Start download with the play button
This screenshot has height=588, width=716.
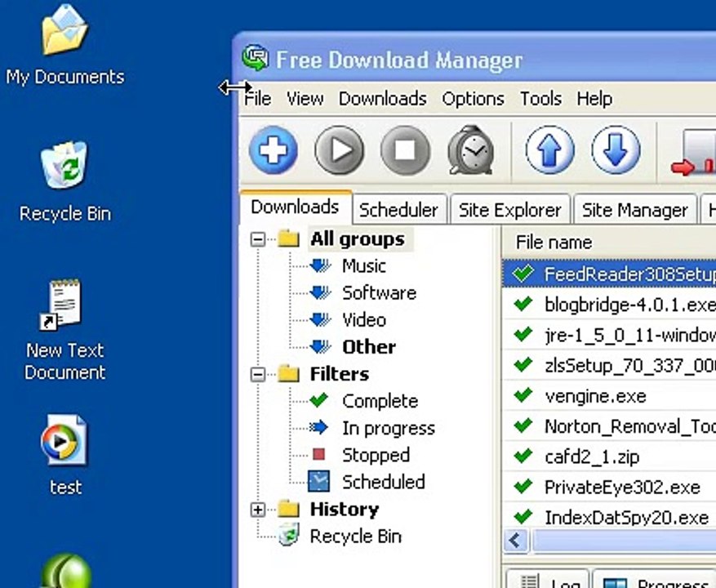tap(340, 149)
